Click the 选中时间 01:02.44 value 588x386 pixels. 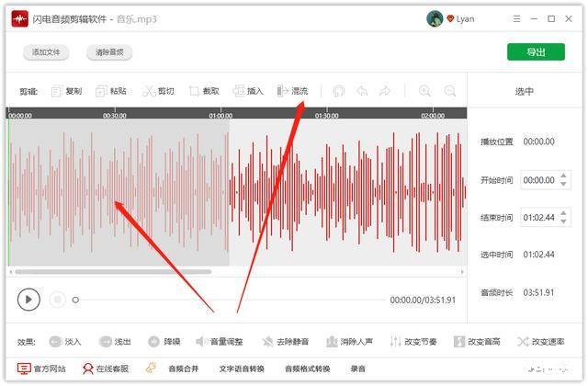coord(538,255)
